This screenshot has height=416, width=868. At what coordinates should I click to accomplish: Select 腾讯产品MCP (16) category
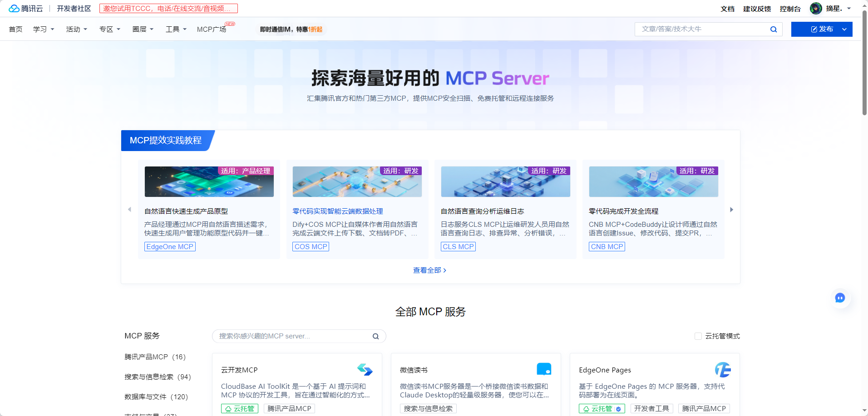point(155,357)
